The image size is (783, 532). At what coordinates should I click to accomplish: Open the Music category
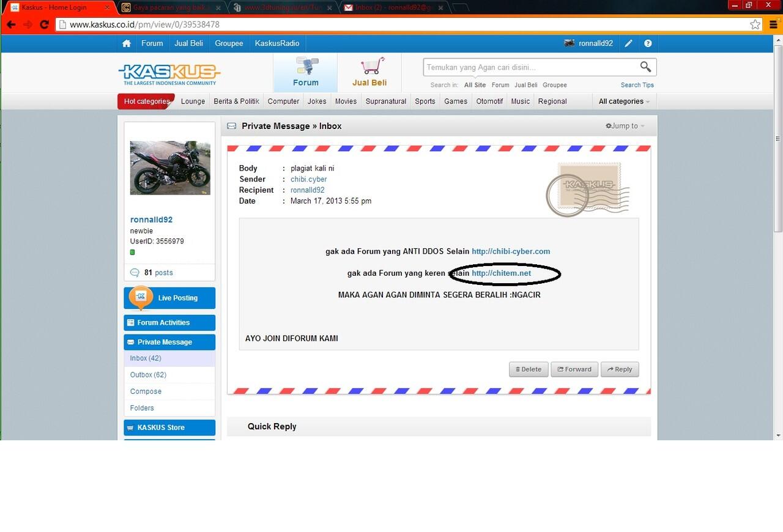click(x=520, y=102)
